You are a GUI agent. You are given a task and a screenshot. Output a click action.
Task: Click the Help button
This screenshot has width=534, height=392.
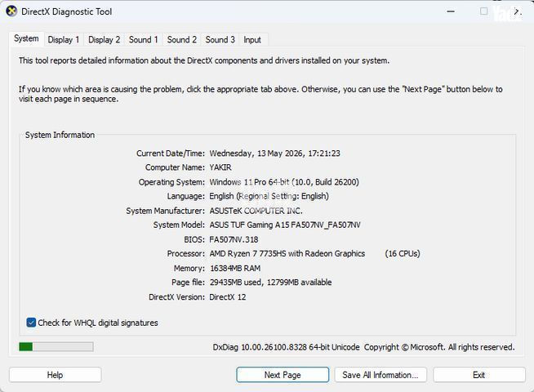tap(55, 375)
